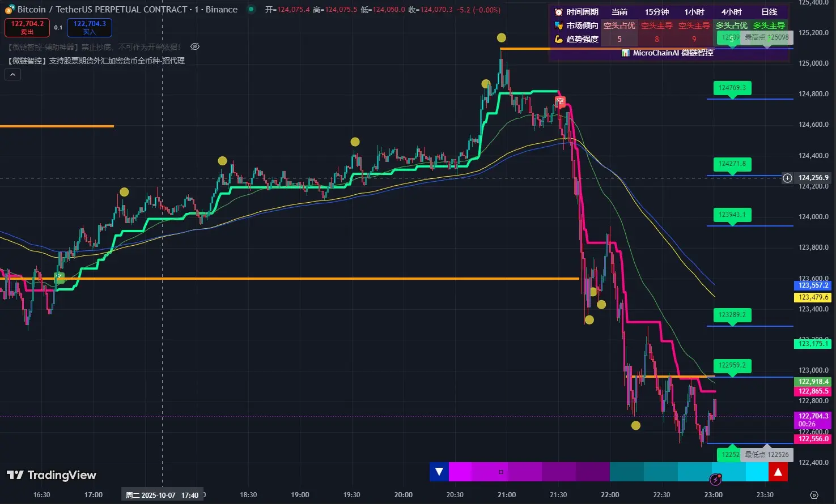Click trend strength value 9 under 1小时
Image resolution: width=836 pixels, height=504 pixels.
point(694,39)
